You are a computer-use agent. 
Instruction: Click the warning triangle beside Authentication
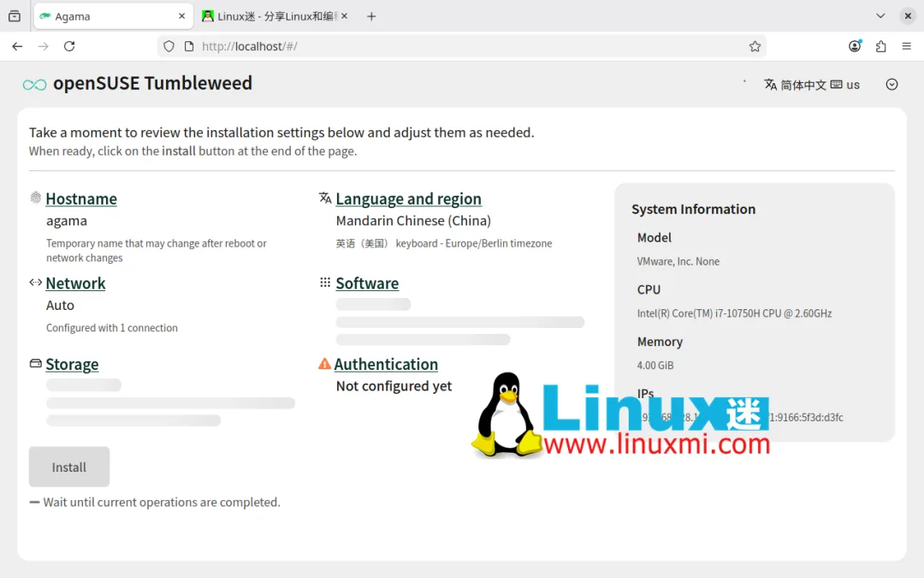coord(324,363)
